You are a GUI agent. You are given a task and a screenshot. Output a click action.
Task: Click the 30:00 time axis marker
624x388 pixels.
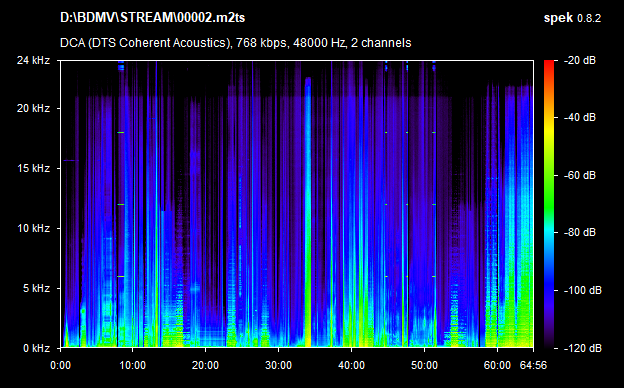pos(278,365)
